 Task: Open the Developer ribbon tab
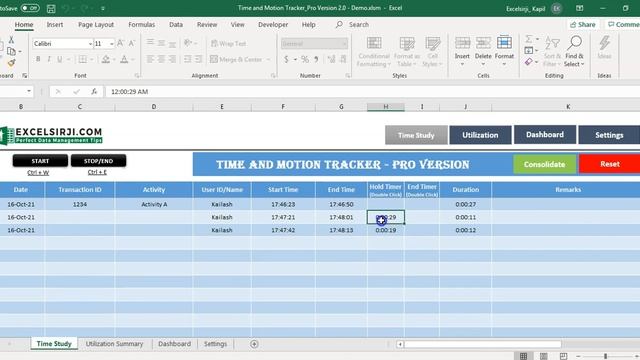pyautogui.click(x=273, y=25)
